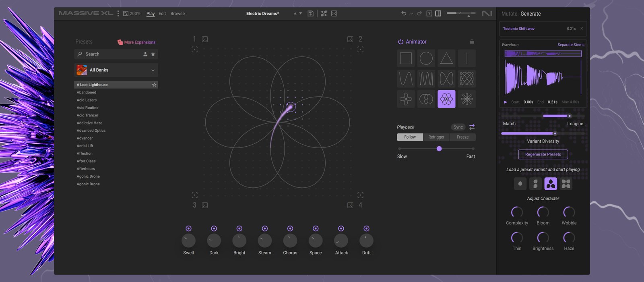Click the undo arrow
The height and width of the screenshot is (282, 644).
coord(404,13)
